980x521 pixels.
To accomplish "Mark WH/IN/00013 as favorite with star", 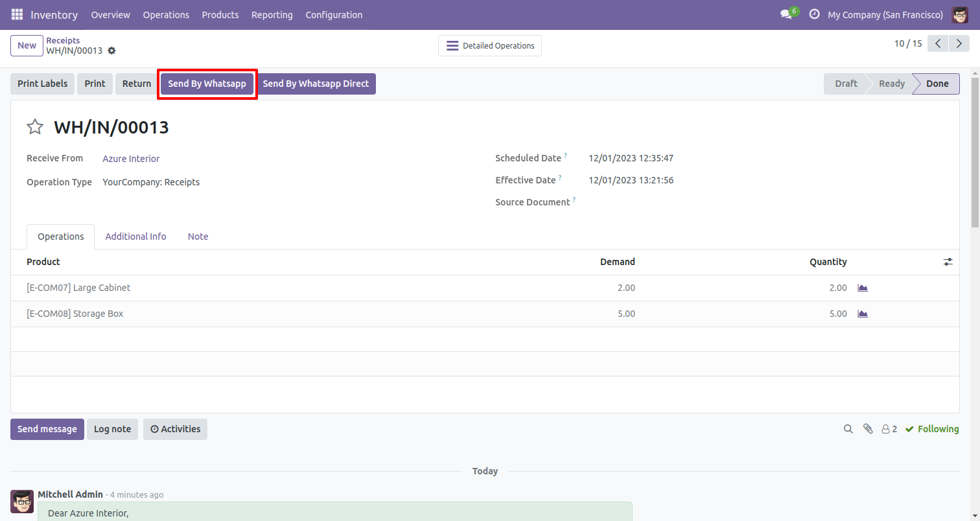I will point(35,126).
